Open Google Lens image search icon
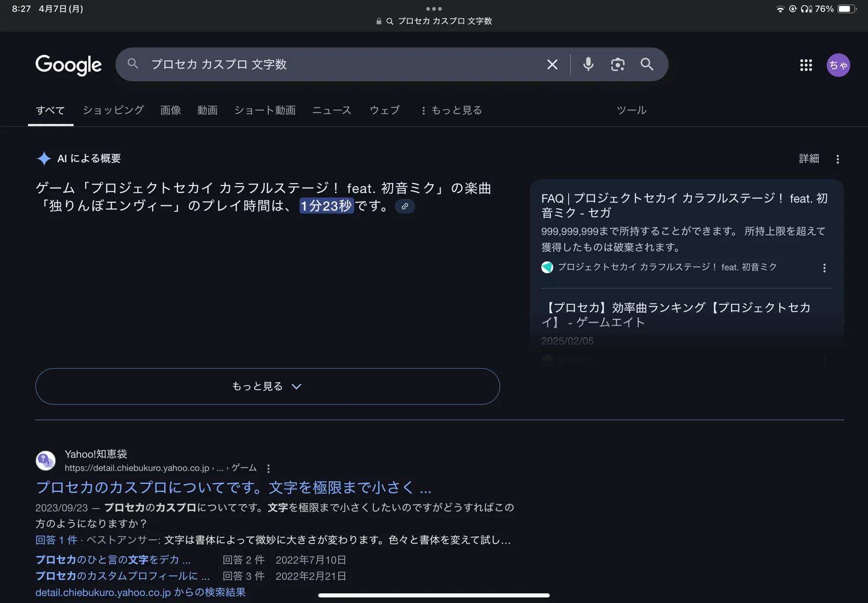 point(617,64)
